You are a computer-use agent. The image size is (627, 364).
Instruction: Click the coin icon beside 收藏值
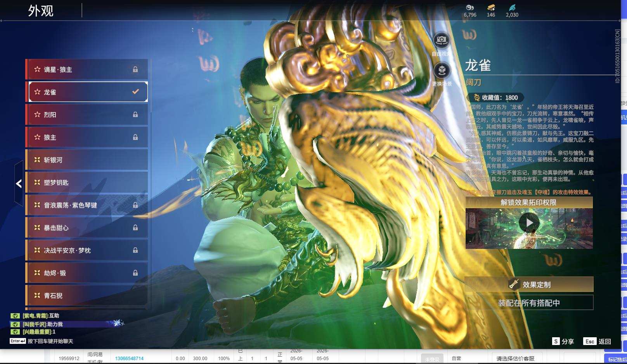click(x=476, y=98)
